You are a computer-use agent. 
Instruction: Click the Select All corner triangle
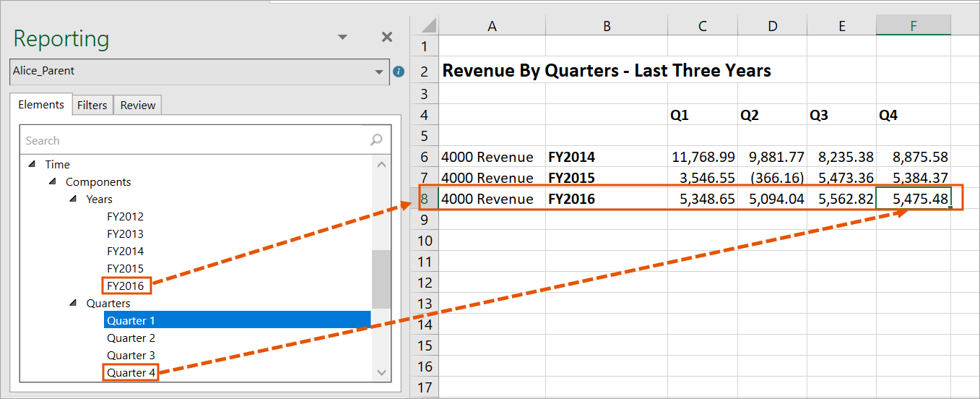click(428, 26)
